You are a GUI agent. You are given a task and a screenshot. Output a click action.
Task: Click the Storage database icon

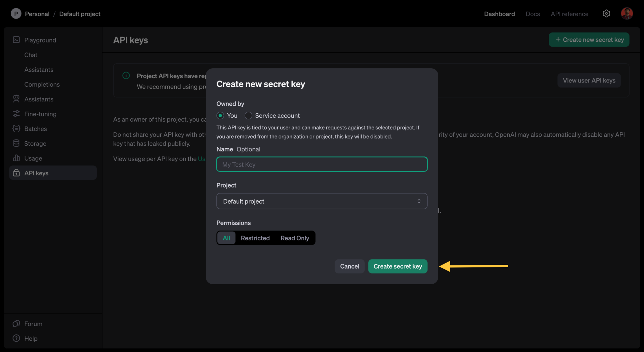[x=16, y=143]
